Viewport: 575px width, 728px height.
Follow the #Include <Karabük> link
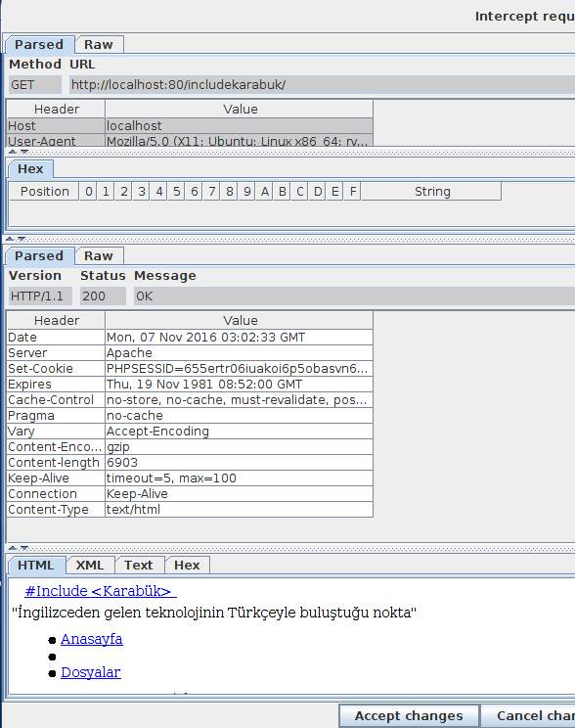pyautogui.click(x=99, y=591)
